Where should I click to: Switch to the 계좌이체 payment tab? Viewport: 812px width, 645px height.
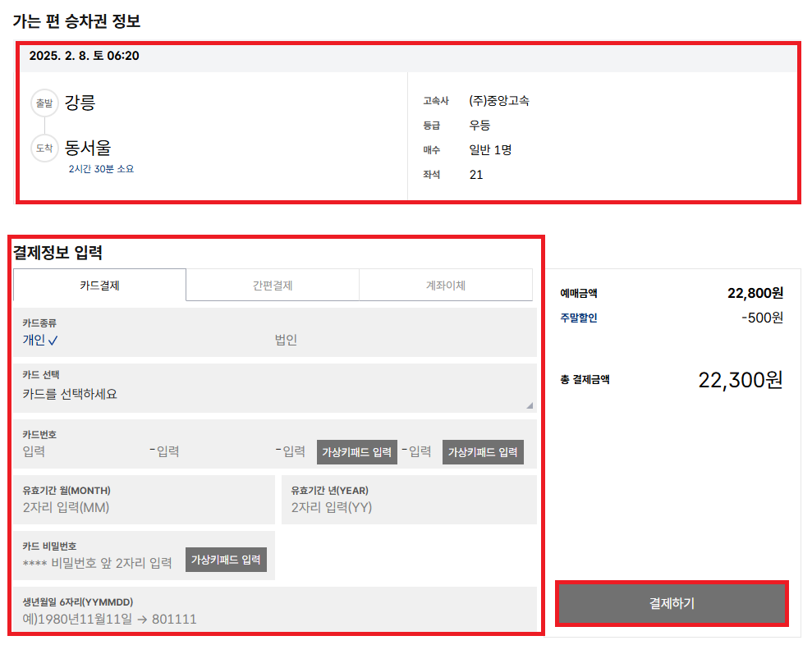(x=446, y=285)
